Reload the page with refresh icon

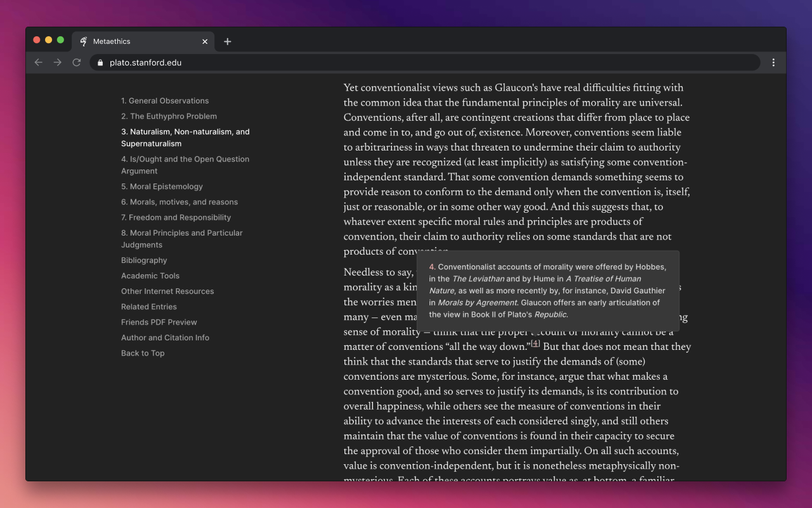[77, 62]
